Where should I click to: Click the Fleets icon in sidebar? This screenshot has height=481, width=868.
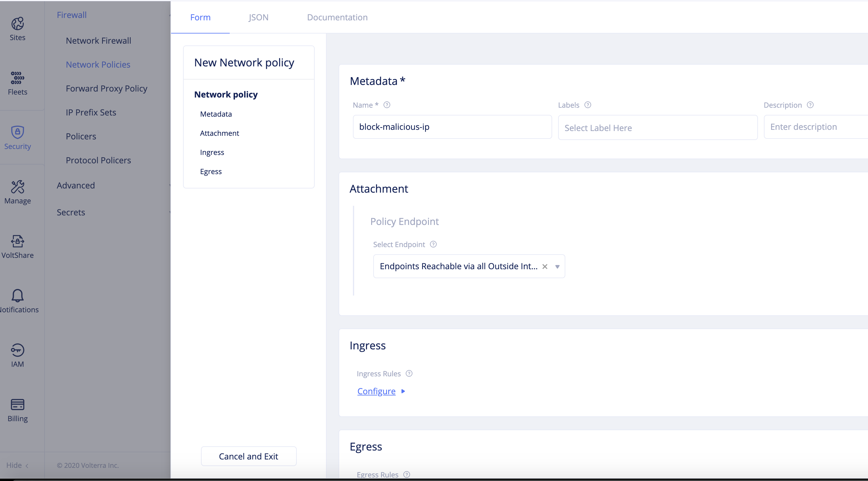coord(18,78)
